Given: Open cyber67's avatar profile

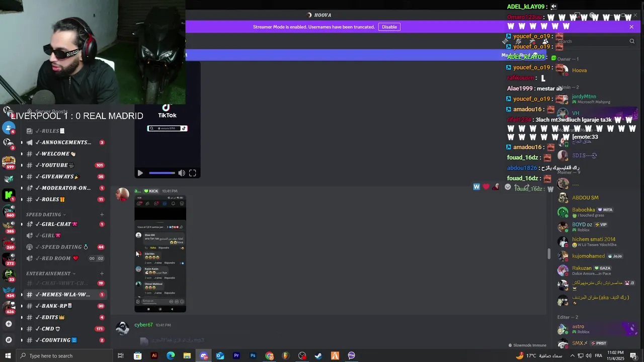Looking at the screenshot, I should [x=122, y=328].
